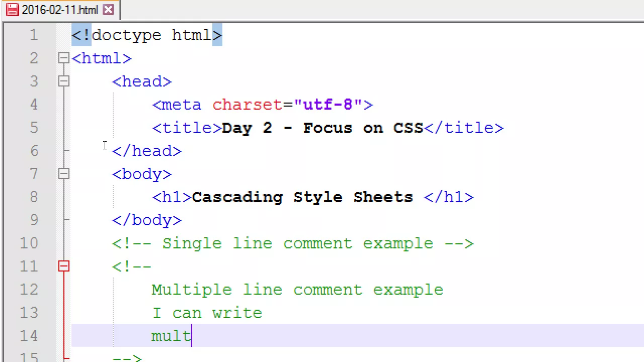Select the 2016-02-11.html file tab
This screenshot has width=644, height=362.
click(x=60, y=10)
